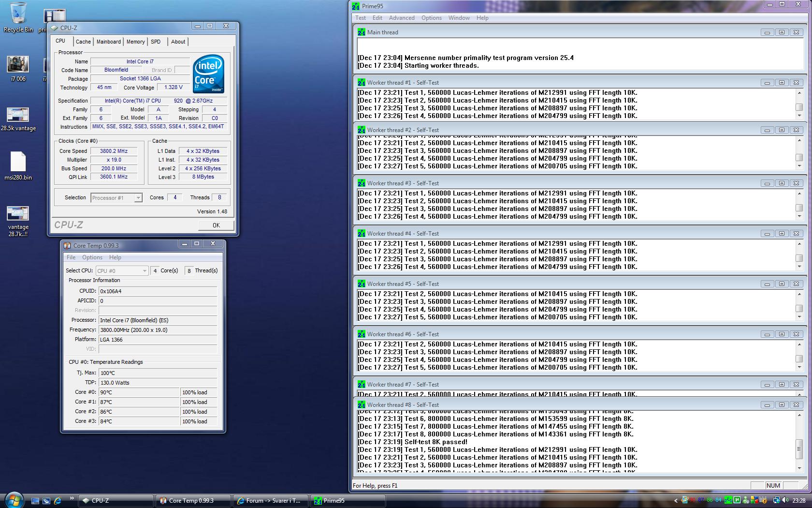Switch to the SPD tab in CPU-Z
The height and width of the screenshot is (508, 812).
[156, 42]
